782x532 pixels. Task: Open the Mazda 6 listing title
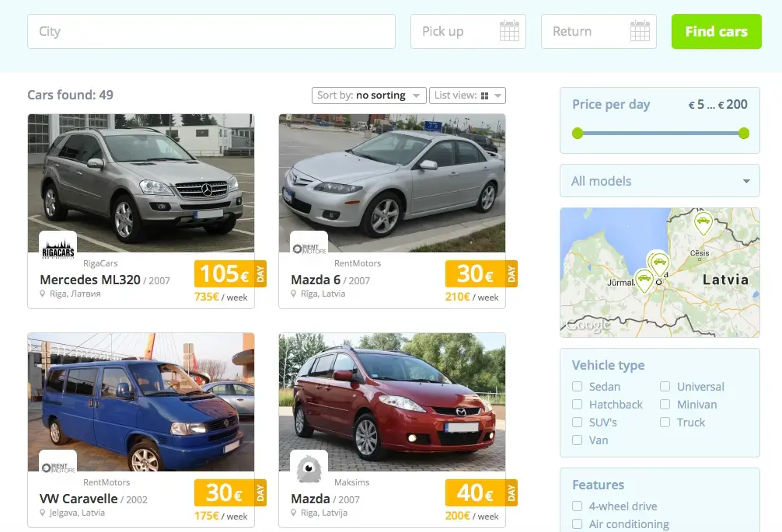[x=316, y=280]
